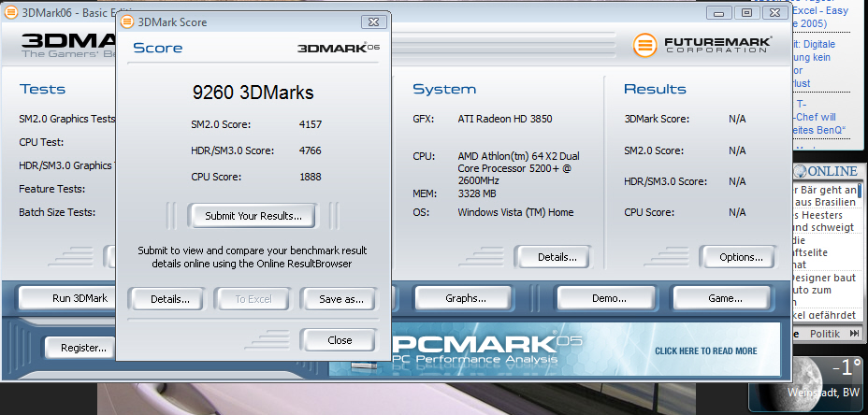Click the SM2.0 Score value 4157
Image resolution: width=868 pixels, height=415 pixels.
[x=310, y=124]
